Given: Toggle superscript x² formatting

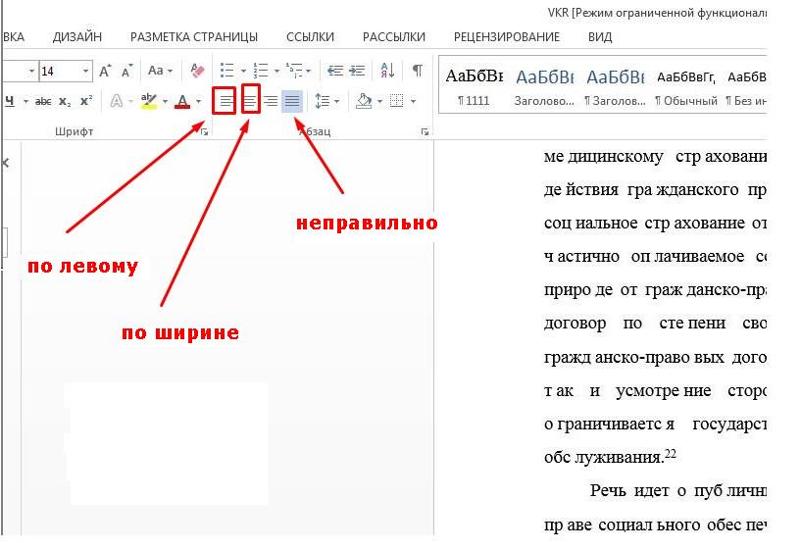Looking at the screenshot, I should (x=86, y=101).
